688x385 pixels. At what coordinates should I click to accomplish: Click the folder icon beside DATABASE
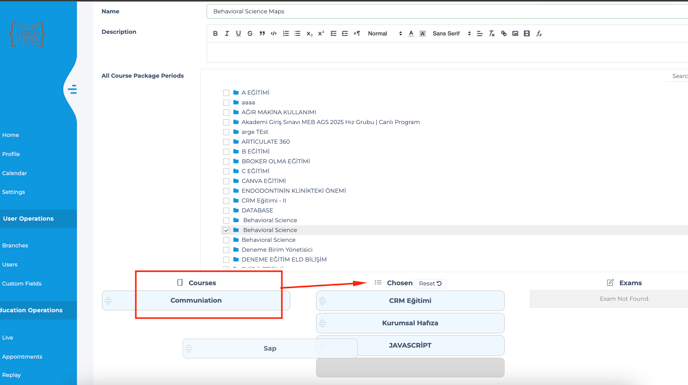(x=236, y=210)
